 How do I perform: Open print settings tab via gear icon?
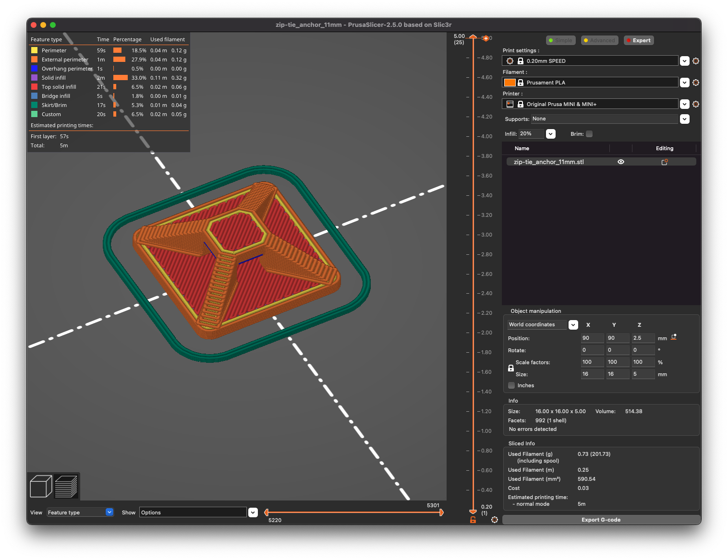pyautogui.click(x=695, y=61)
